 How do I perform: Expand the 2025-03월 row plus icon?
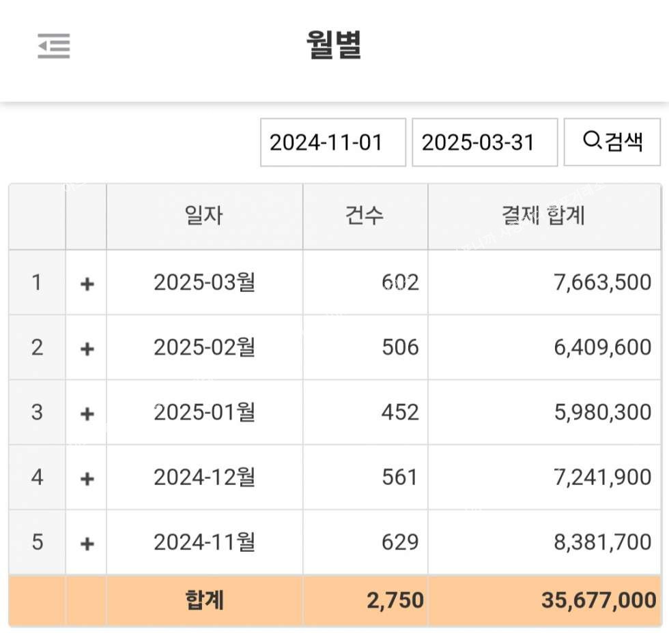click(x=87, y=284)
